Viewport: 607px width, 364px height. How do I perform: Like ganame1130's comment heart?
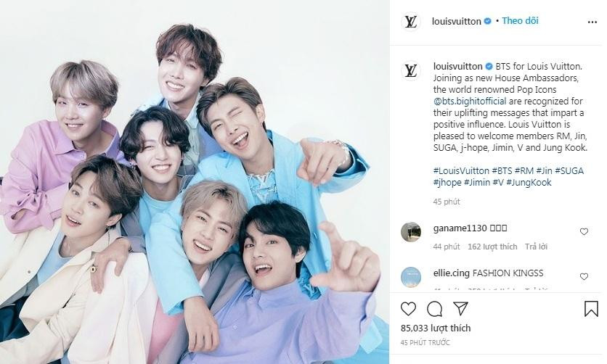point(584,231)
